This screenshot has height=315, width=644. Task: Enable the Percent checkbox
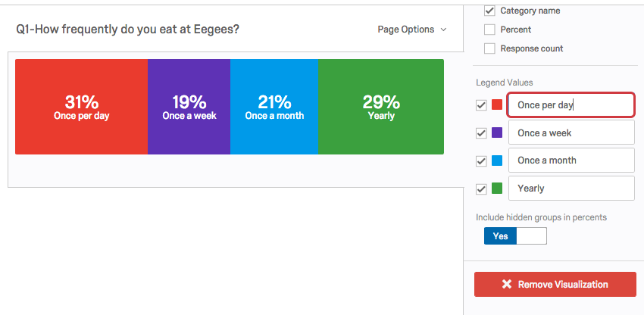click(489, 30)
